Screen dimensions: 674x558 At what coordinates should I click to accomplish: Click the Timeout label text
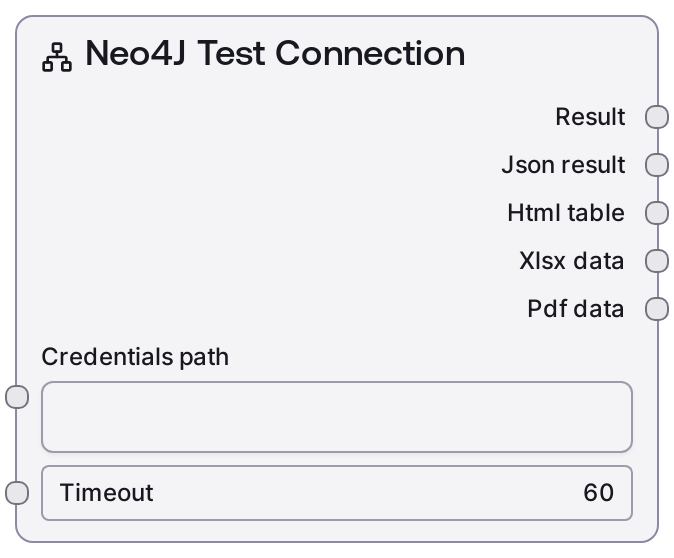point(107,493)
